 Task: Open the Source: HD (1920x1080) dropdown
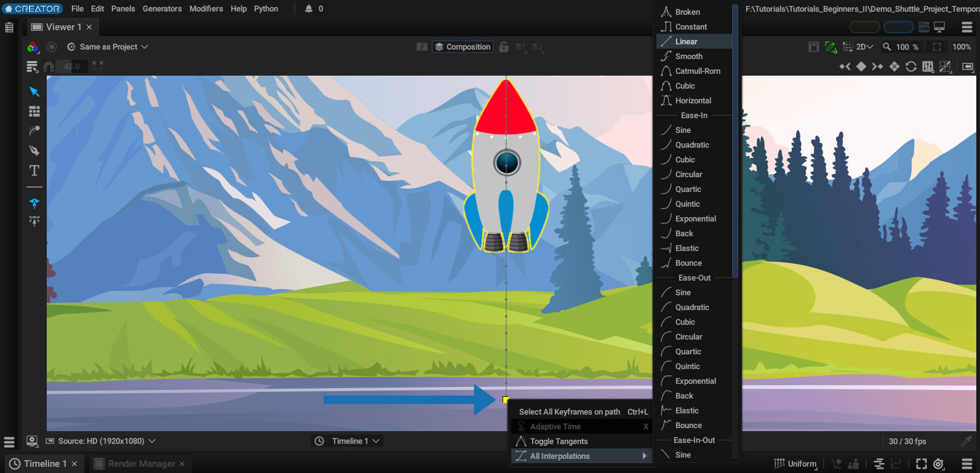(x=101, y=441)
